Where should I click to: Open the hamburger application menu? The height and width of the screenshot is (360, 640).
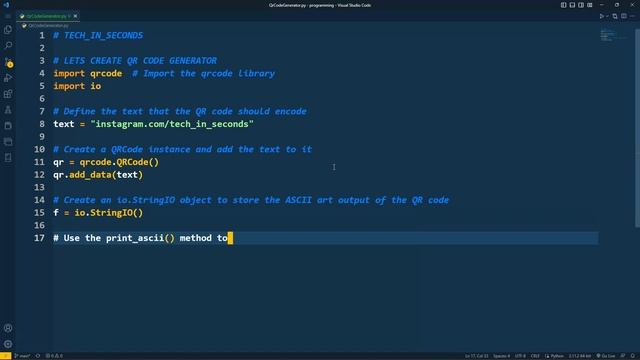tap(8, 16)
